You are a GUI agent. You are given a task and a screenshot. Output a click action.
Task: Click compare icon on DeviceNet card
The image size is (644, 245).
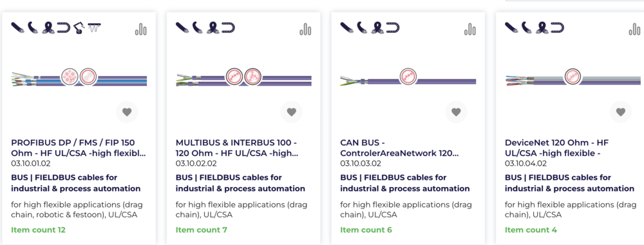[x=634, y=29]
